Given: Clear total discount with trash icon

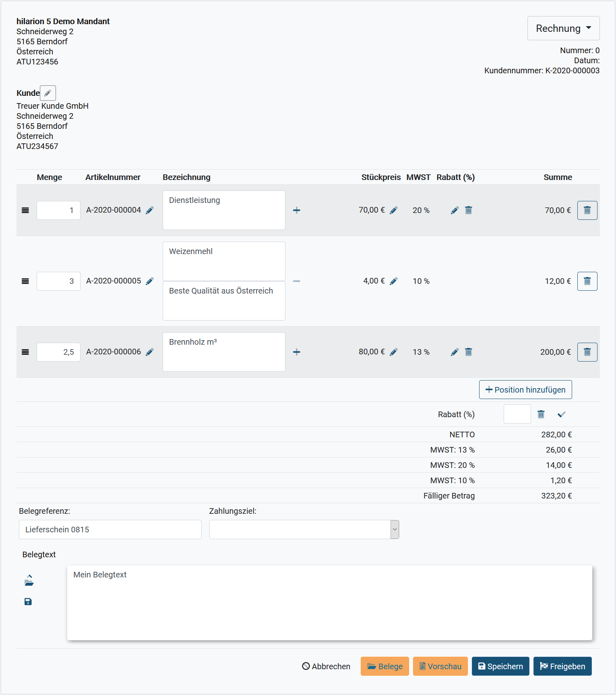Looking at the screenshot, I should (541, 414).
